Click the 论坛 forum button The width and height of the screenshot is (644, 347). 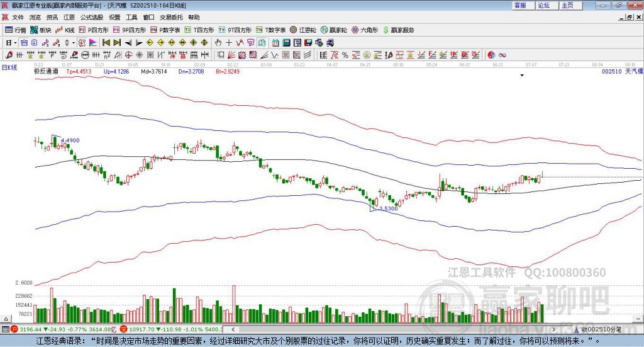(547, 5)
